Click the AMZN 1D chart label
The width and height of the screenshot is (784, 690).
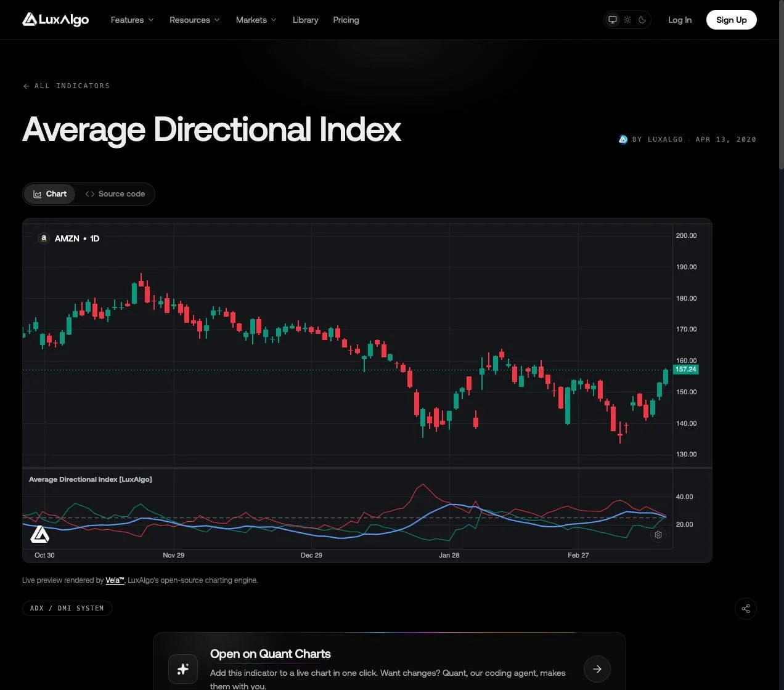77,238
